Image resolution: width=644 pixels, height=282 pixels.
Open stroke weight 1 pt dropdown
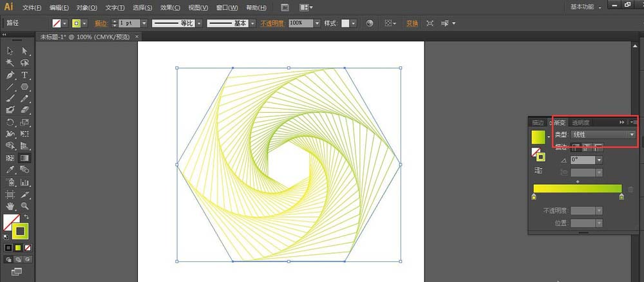[144, 23]
